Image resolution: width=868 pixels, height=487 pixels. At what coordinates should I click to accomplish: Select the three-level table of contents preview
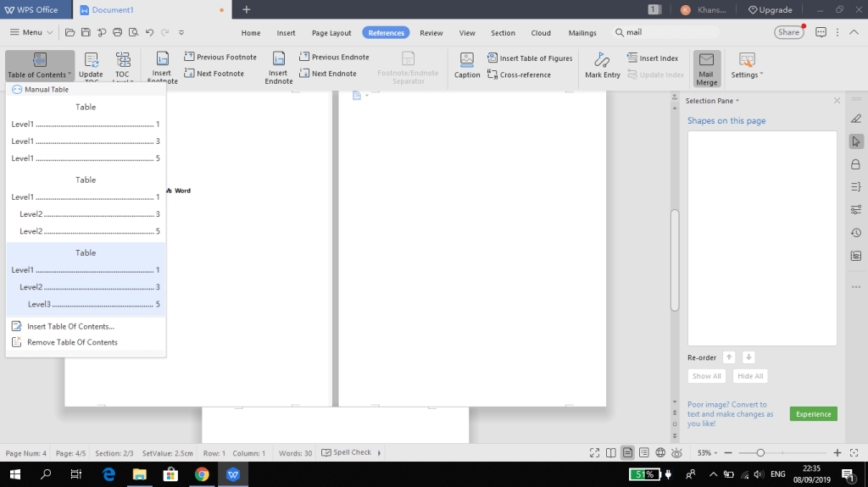tap(86, 279)
